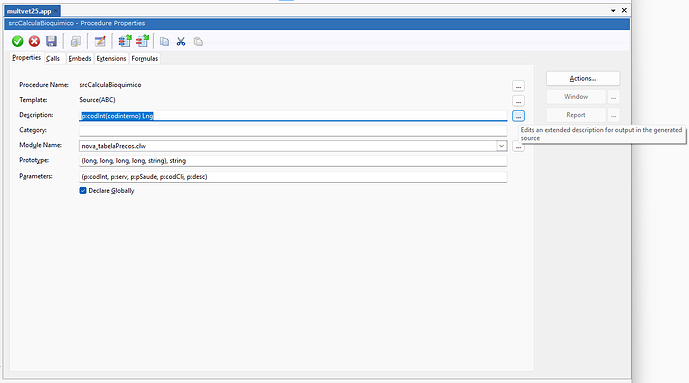Click ellipsis button beside Procedure Name
This screenshot has width=689, height=383.
click(x=519, y=86)
